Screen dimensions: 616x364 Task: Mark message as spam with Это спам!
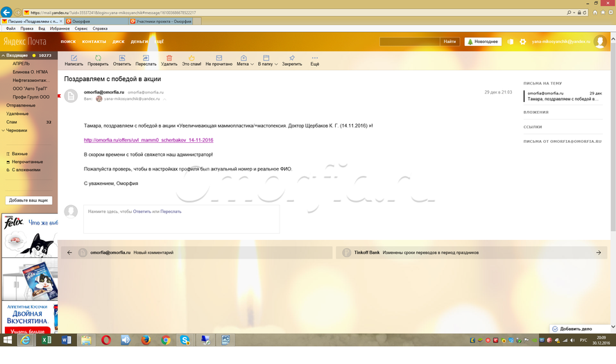coord(191,60)
